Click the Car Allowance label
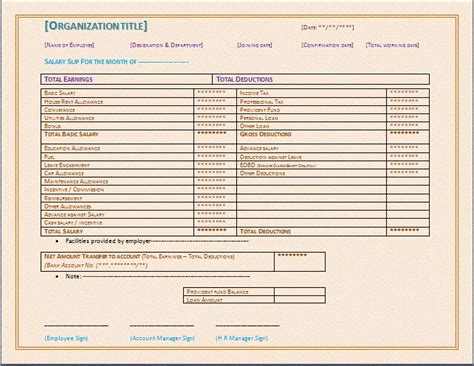This screenshot has width=474, height=366. (x=64, y=173)
